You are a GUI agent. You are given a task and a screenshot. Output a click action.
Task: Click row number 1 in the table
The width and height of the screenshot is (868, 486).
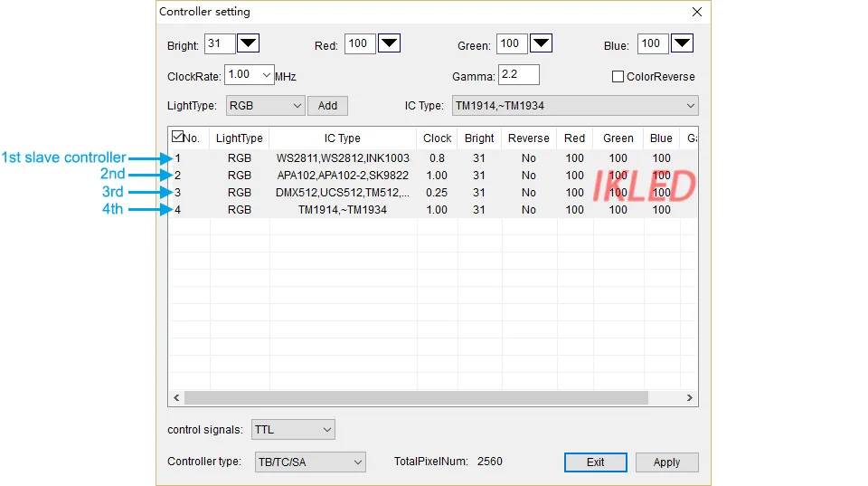click(178, 158)
